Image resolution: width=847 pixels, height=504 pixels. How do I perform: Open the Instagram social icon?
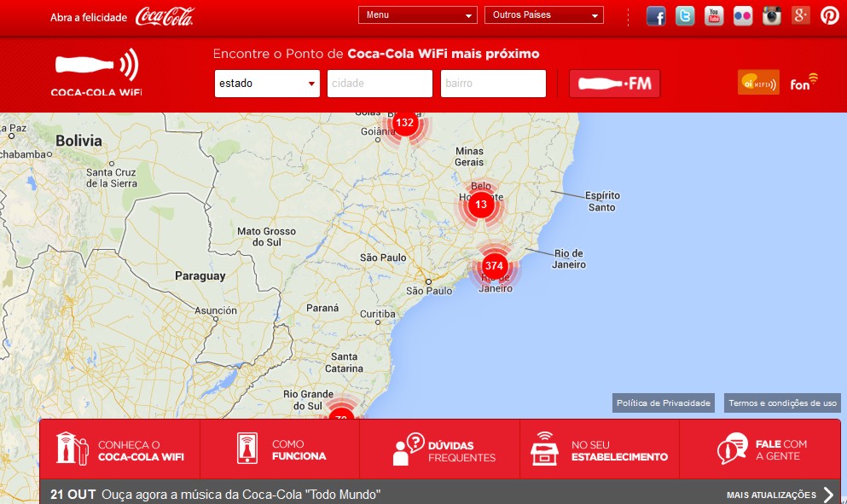(771, 15)
